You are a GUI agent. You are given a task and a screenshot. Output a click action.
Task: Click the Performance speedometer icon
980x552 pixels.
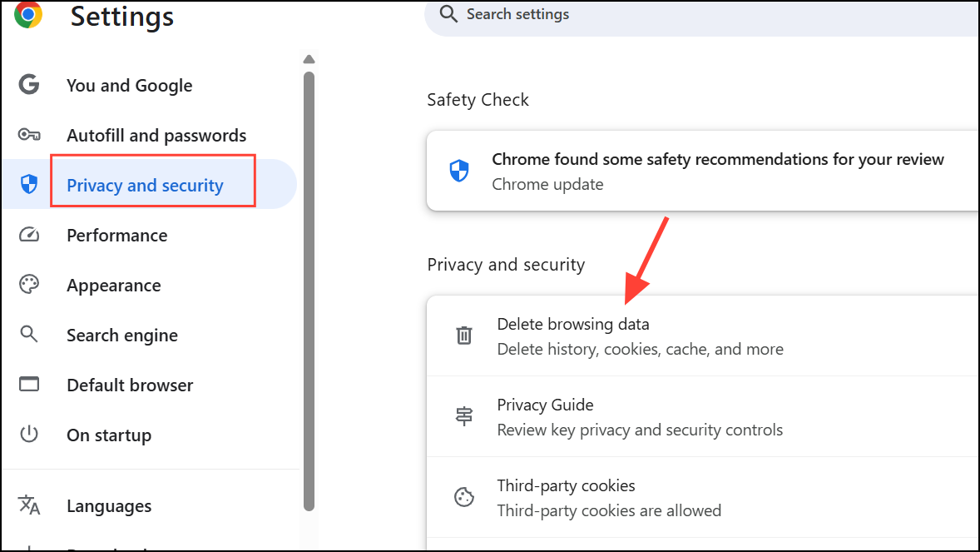pyautogui.click(x=29, y=235)
